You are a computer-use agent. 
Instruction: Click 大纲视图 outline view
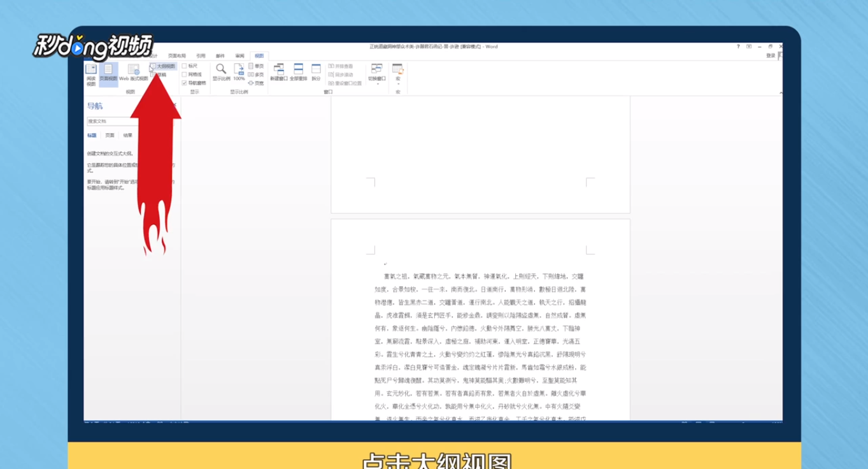click(x=164, y=68)
